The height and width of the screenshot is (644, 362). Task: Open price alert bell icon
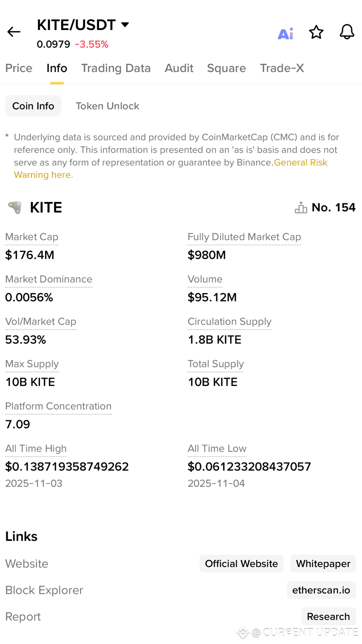click(x=347, y=32)
